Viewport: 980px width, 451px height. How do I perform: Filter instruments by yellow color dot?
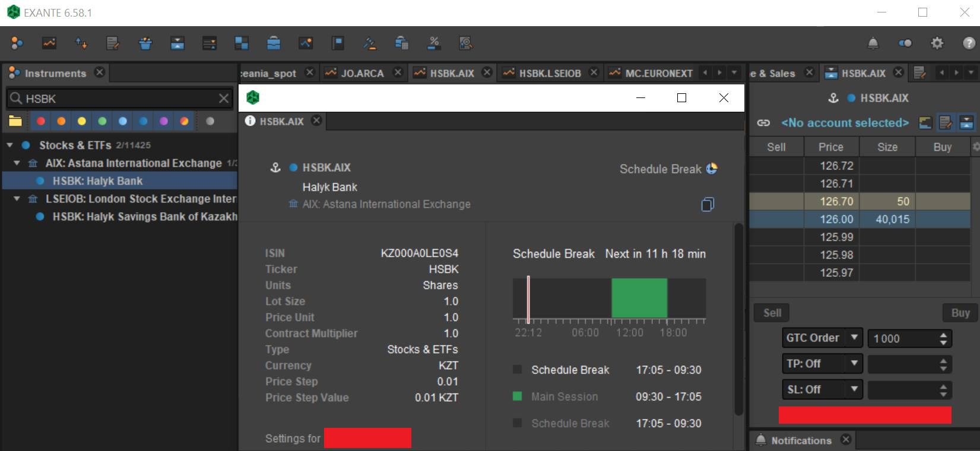(82, 121)
